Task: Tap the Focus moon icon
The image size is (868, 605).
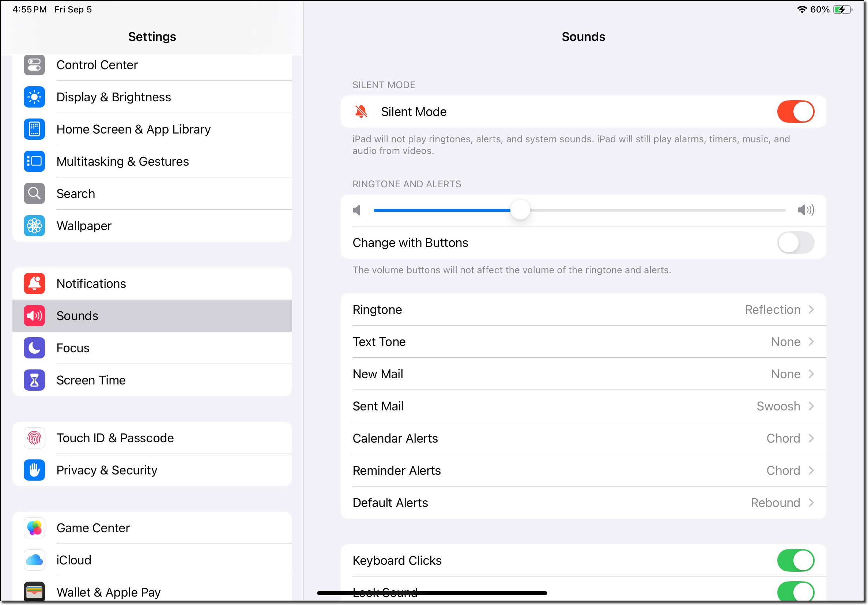Action: [x=34, y=348]
